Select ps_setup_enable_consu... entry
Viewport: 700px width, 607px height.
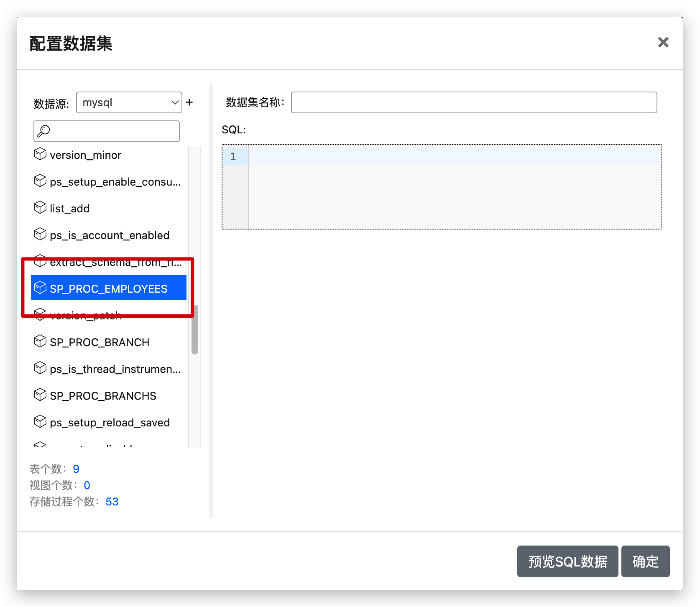(x=115, y=182)
